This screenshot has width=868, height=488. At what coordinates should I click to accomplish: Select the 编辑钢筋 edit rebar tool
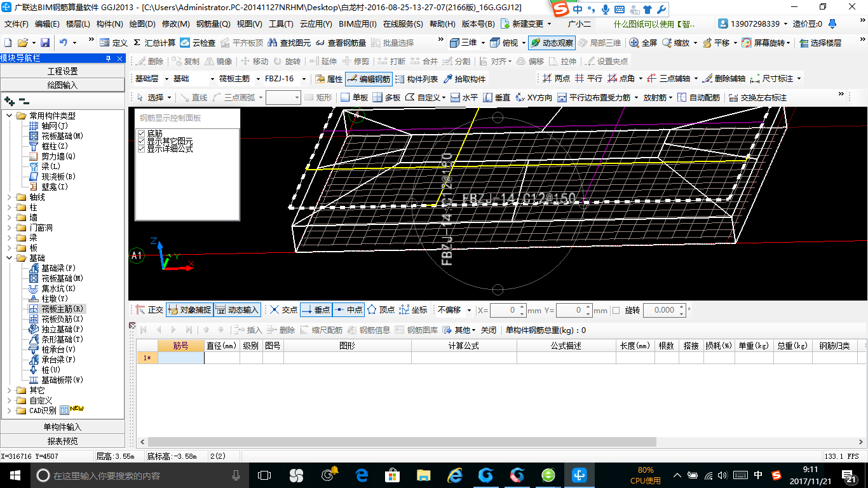point(369,79)
